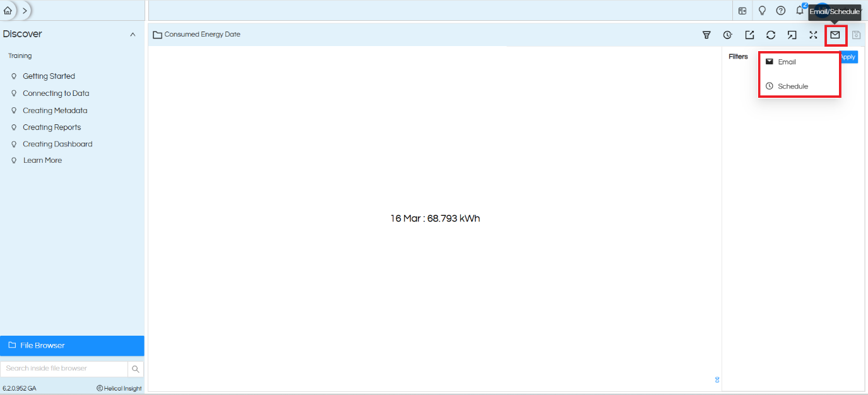Click the Consumed Energy Date title
The height and width of the screenshot is (395, 868).
coord(203,35)
